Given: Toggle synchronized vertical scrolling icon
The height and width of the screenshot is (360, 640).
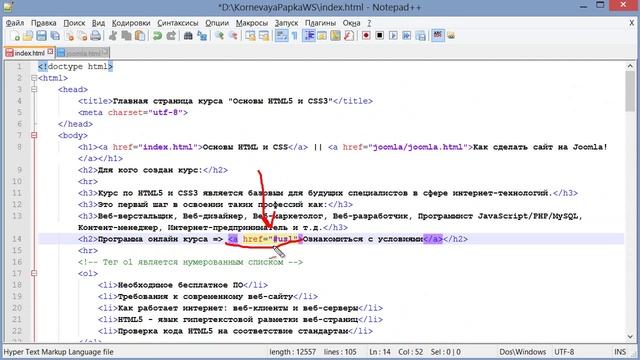Looking at the screenshot, I should (250, 36).
